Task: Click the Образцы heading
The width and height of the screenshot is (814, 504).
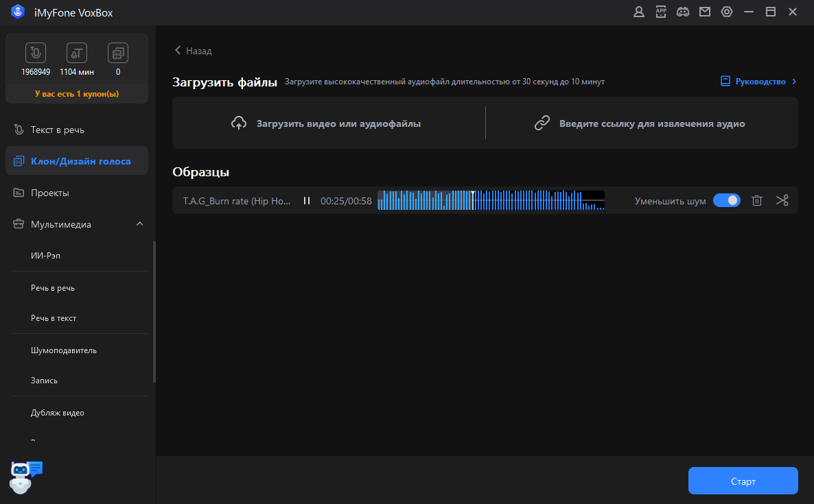Action: coord(201,171)
